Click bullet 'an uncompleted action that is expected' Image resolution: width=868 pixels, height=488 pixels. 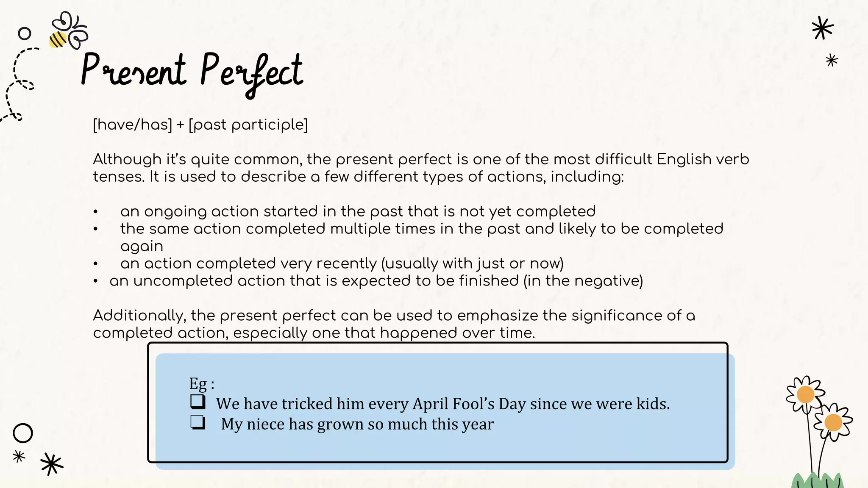click(x=376, y=281)
